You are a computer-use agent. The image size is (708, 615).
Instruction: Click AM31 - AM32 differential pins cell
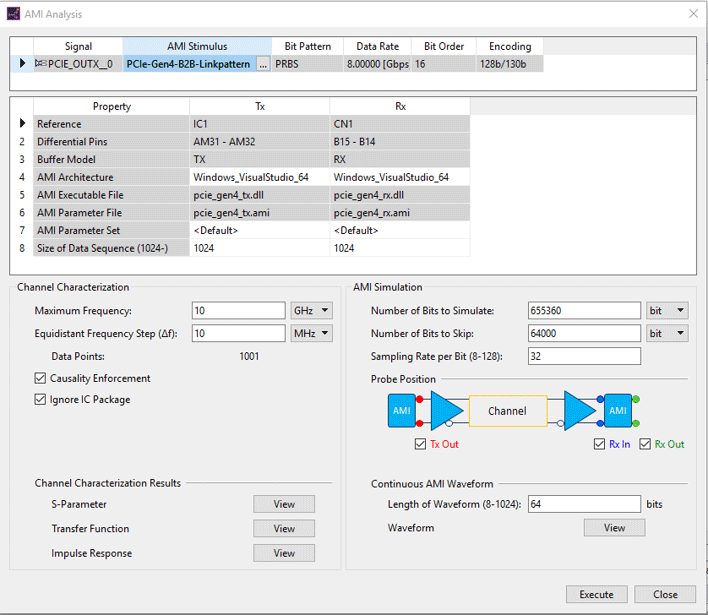(260, 141)
